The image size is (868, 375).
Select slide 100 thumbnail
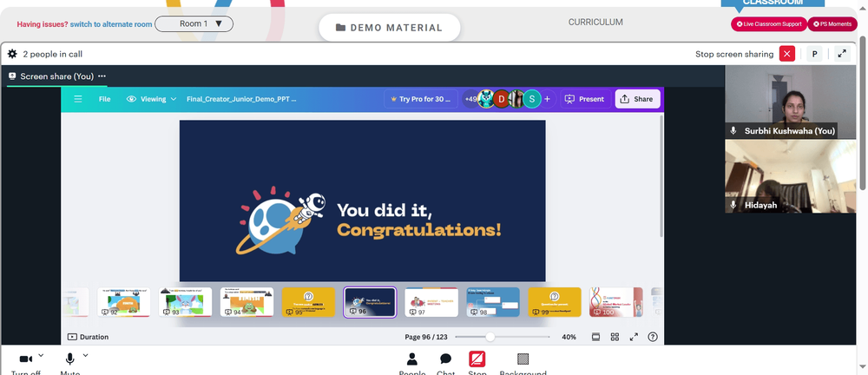[616, 302]
